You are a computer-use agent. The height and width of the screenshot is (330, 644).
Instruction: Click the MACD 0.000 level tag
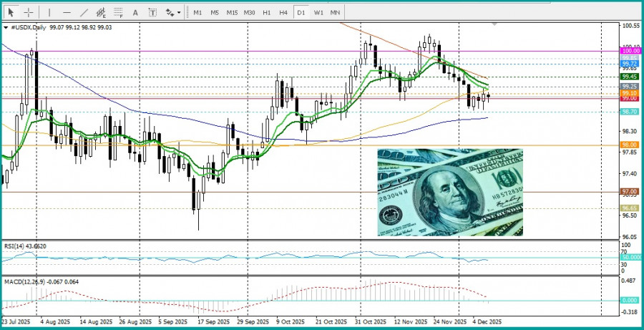631,301
